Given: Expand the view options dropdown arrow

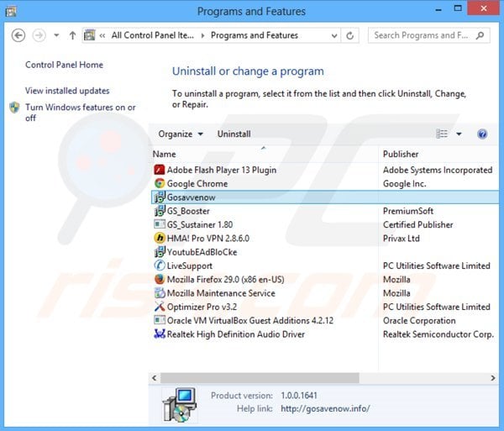Looking at the screenshot, I should tap(459, 134).
